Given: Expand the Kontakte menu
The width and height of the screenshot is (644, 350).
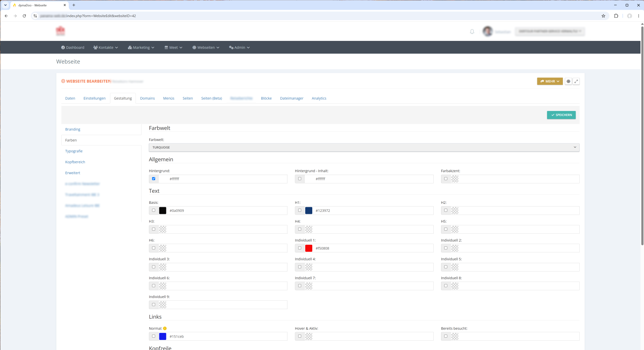Looking at the screenshot, I should [106, 48].
